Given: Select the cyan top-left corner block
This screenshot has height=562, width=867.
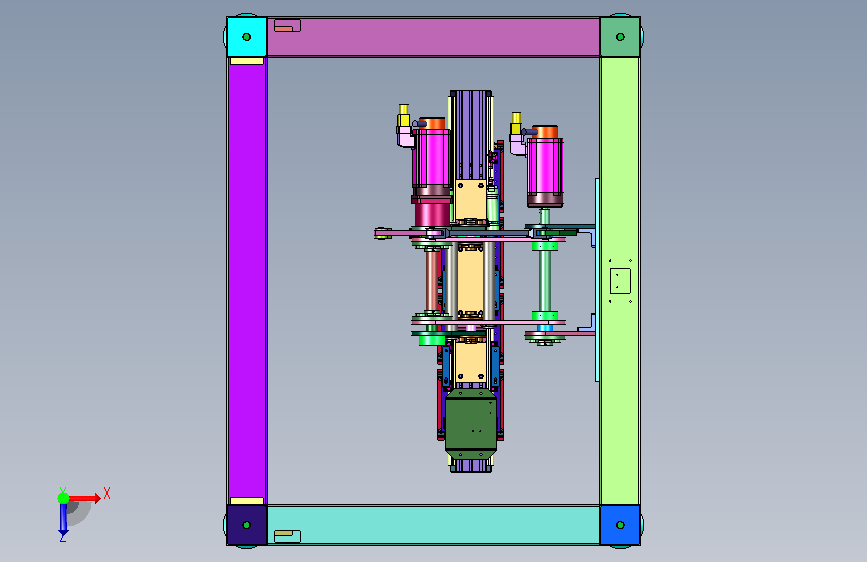Looking at the screenshot, I should [247, 37].
